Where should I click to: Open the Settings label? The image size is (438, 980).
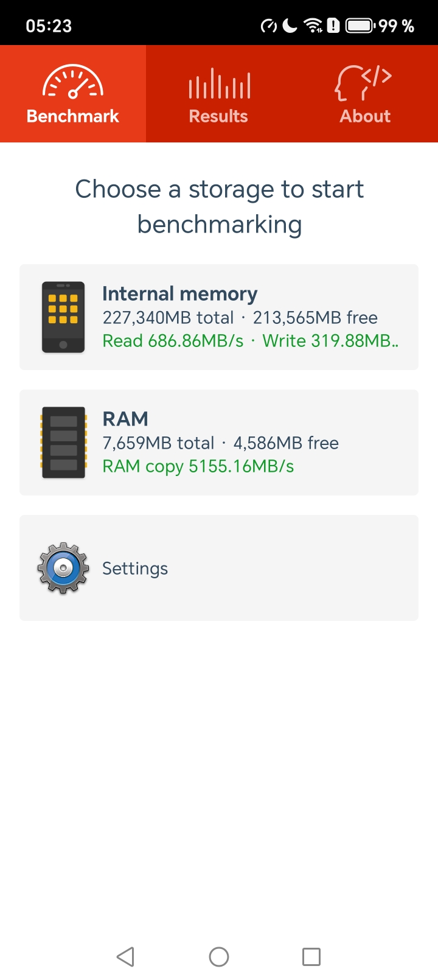135,569
